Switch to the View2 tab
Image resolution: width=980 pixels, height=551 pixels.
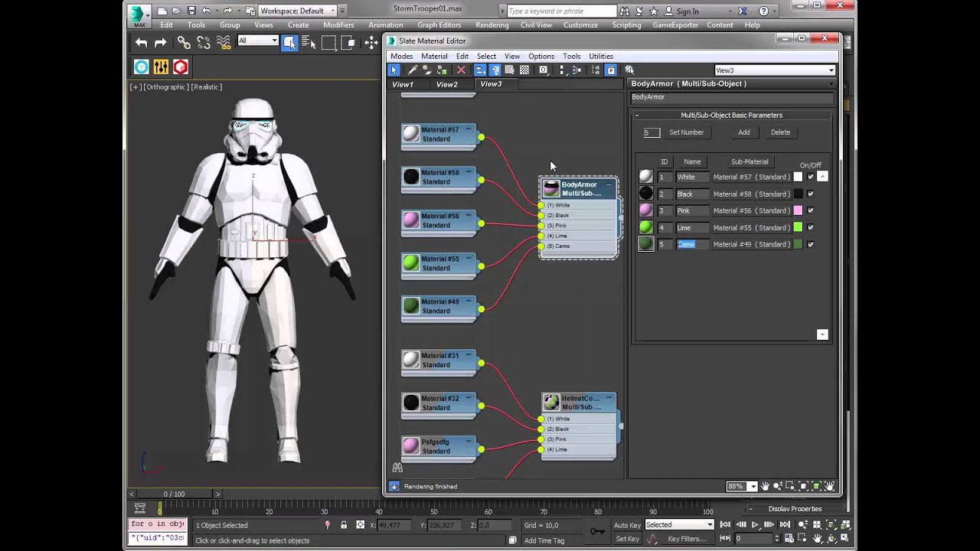[x=447, y=84]
